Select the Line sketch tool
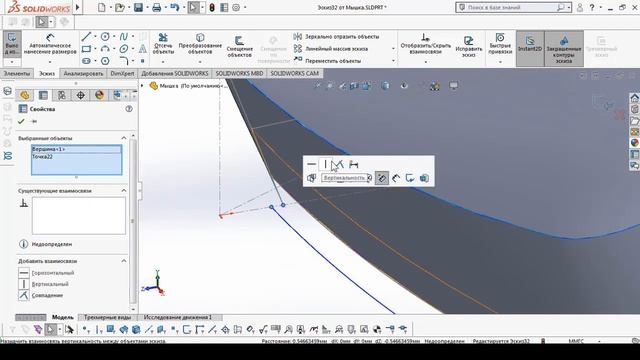This screenshot has height=360, width=640. pyautogui.click(x=86, y=36)
